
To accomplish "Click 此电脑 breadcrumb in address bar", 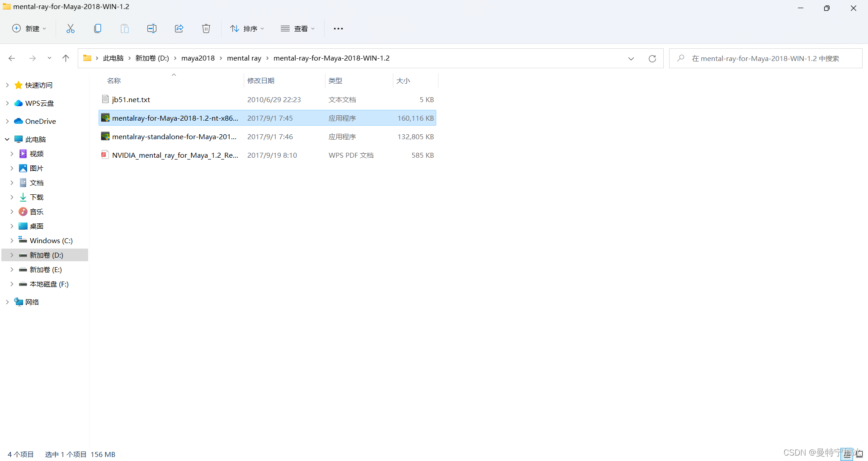I will pyautogui.click(x=113, y=58).
